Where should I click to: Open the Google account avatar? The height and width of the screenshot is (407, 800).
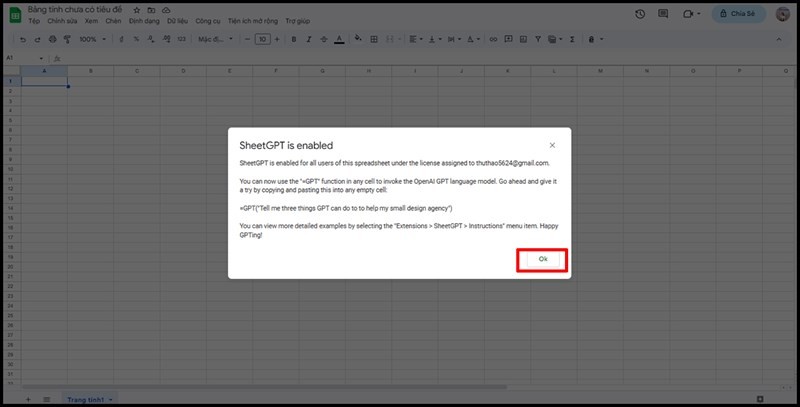783,14
